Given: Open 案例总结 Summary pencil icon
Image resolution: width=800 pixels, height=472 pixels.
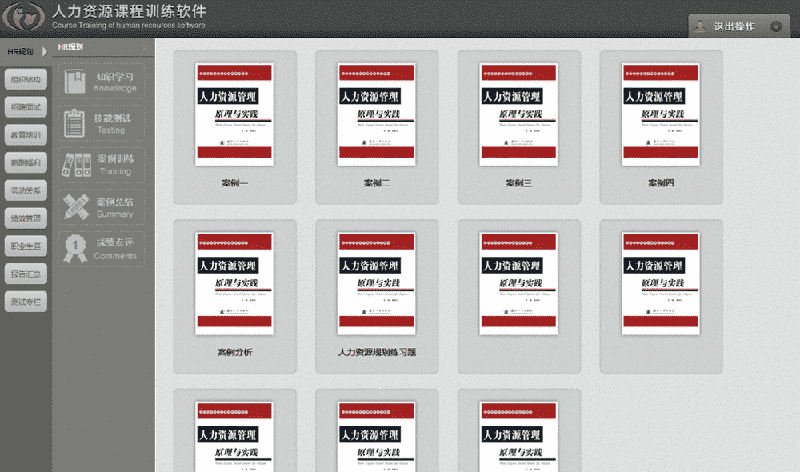Looking at the screenshot, I should (x=75, y=207).
